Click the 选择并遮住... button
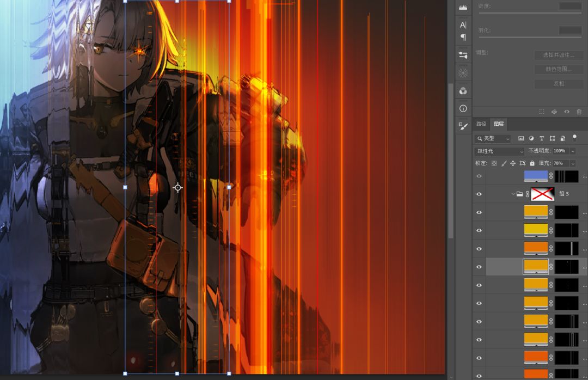588x380 pixels. (x=558, y=55)
